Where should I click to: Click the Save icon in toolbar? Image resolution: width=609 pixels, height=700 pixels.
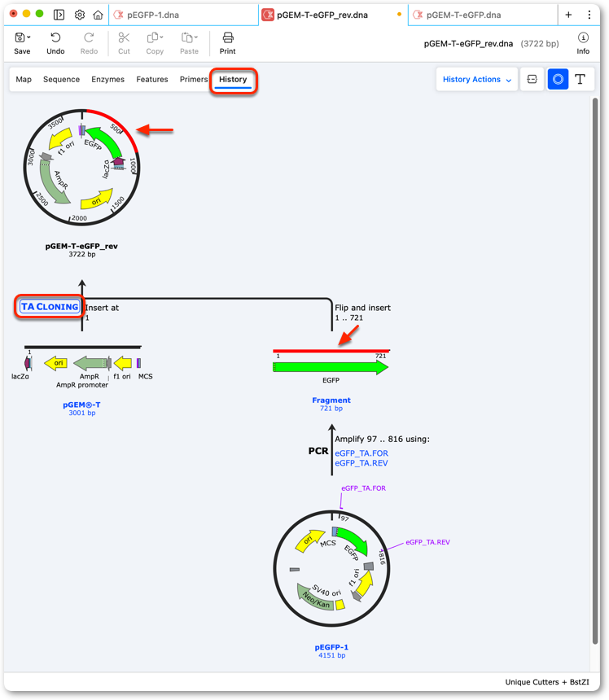point(20,37)
